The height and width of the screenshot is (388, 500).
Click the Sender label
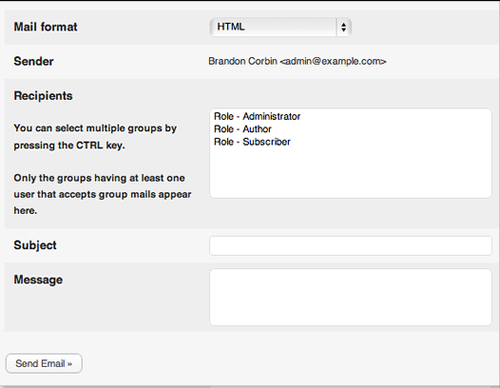pyautogui.click(x=34, y=61)
